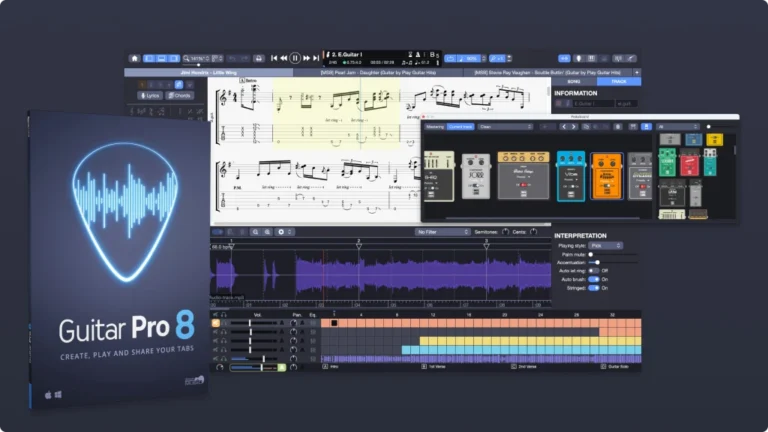Click the first track pan knob
Screen dimensions: 768x432
pyautogui.click(x=293, y=323)
